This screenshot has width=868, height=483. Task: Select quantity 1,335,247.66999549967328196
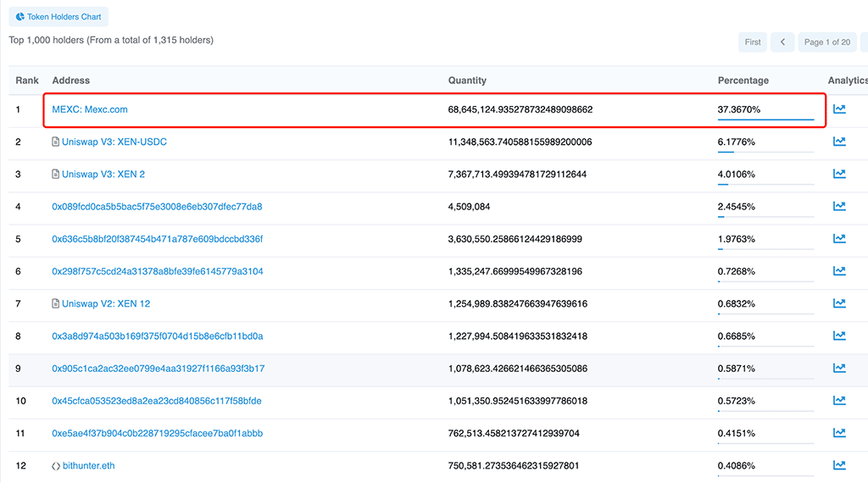tap(515, 271)
